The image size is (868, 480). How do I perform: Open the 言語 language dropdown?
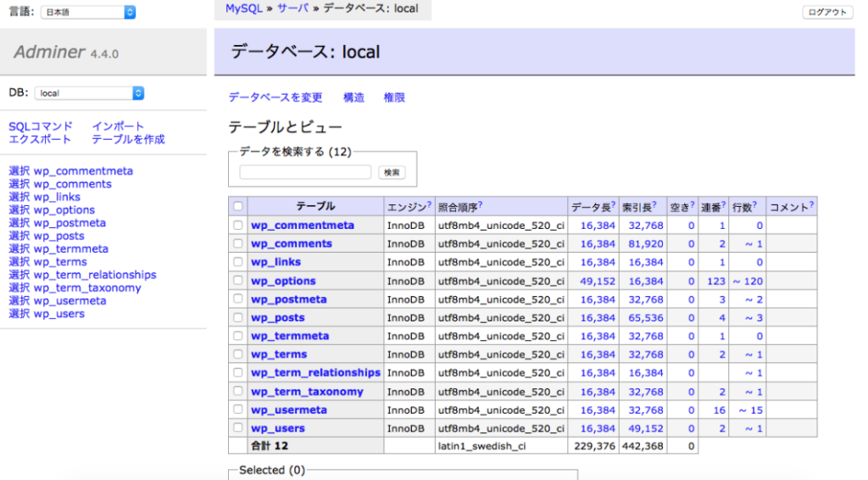pos(88,13)
